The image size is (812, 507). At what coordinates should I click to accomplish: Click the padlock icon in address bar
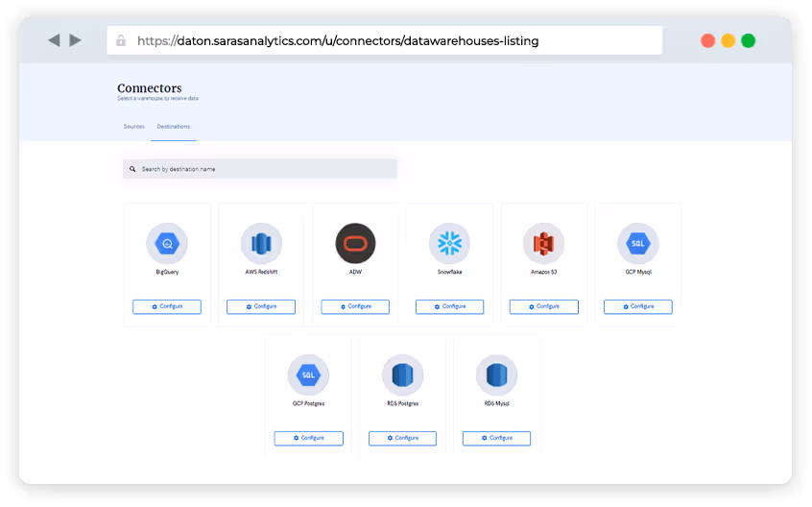tap(121, 40)
